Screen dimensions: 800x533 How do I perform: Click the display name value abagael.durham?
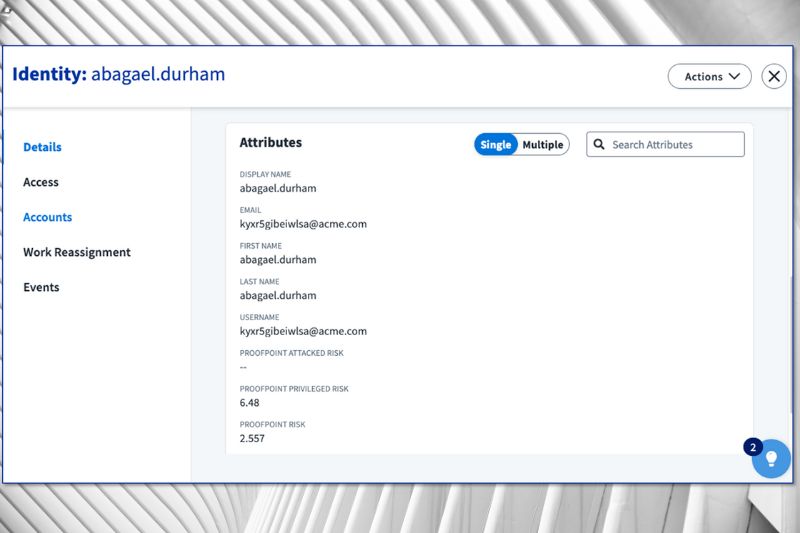pos(278,188)
